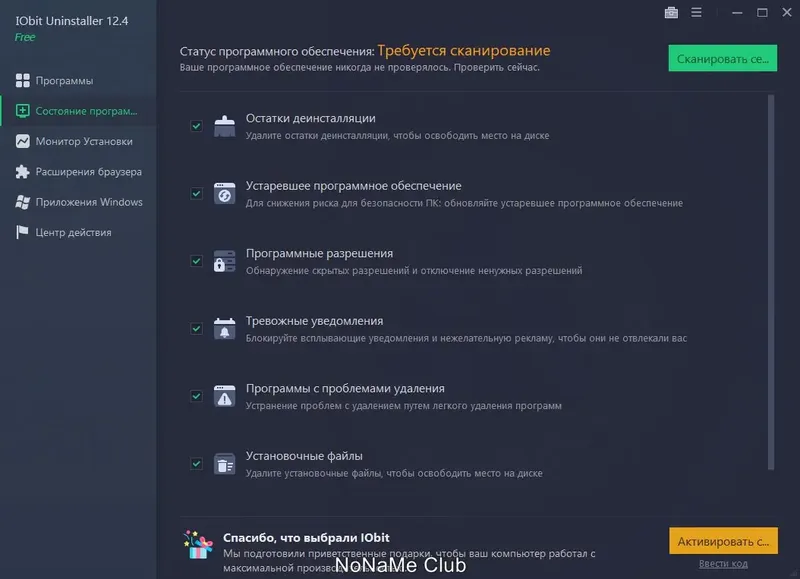Open Центр действия from the sidebar

point(67,231)
